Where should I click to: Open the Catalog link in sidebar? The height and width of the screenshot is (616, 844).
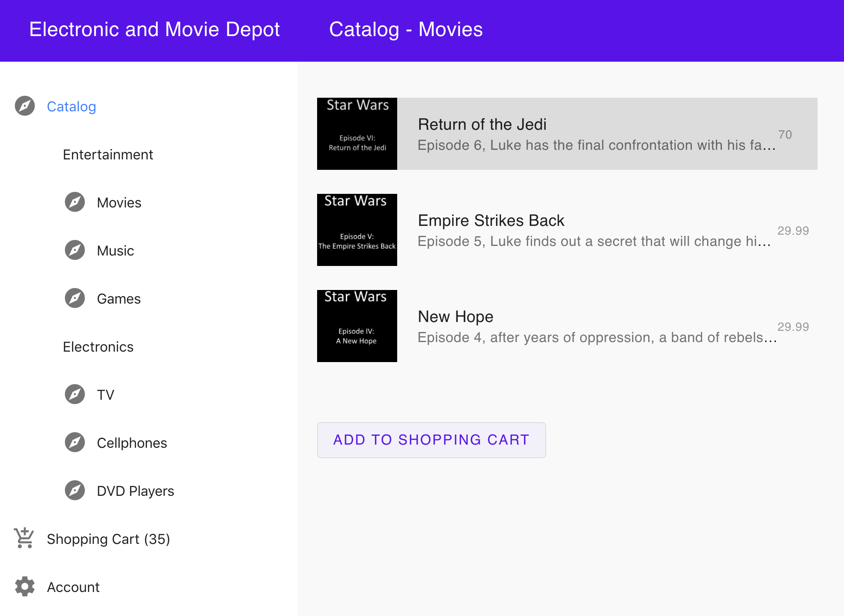pos(71,107)
